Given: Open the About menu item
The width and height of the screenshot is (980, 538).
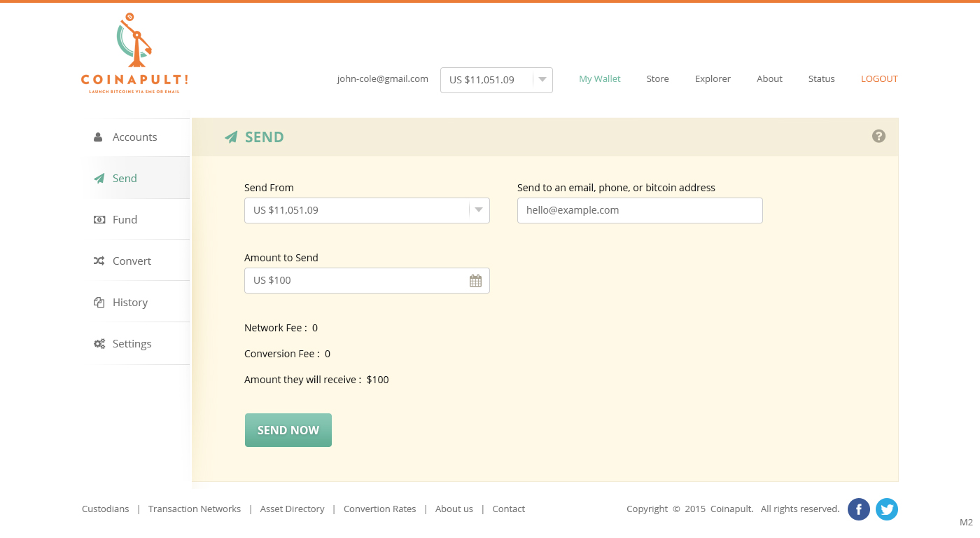Looking at the screenshot, I should click(x=769, y=79).
